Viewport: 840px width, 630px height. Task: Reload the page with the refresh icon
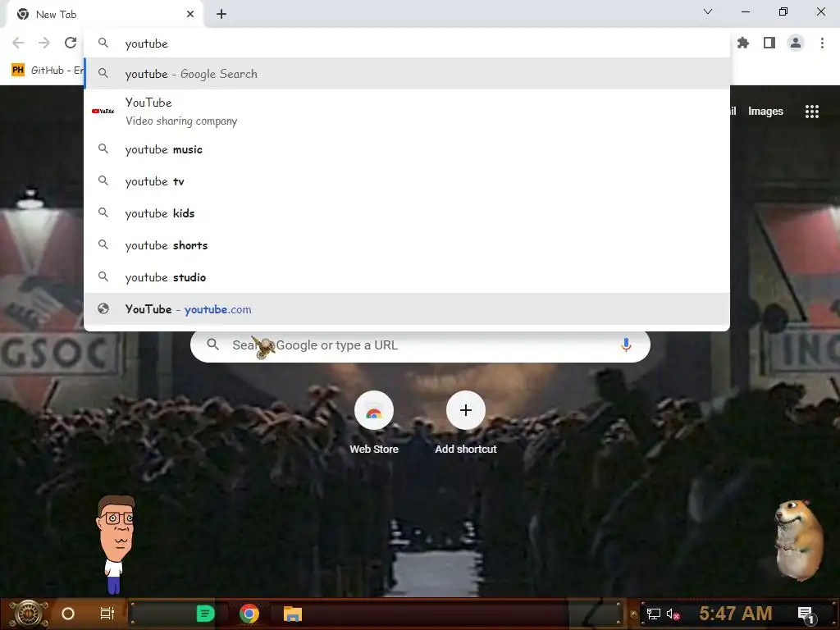71,43
